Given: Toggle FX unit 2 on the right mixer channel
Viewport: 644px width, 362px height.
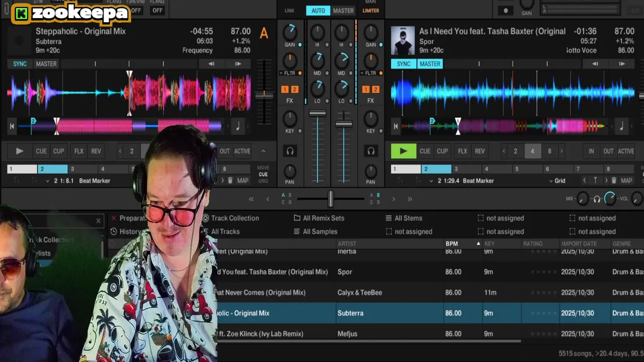Looking at the screenshot, I should 375,89.
